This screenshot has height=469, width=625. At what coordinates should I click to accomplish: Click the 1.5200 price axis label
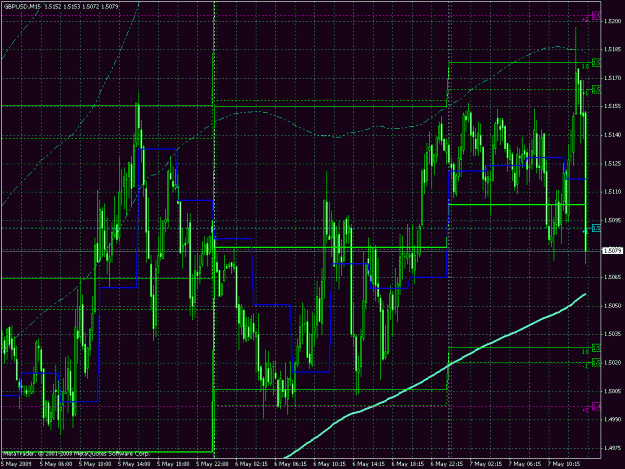(x=613, y=21)
